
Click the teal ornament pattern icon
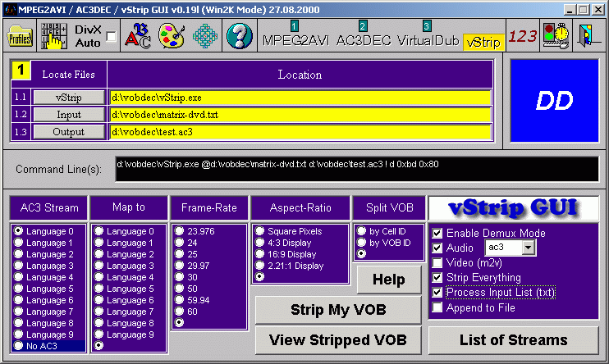click(205, 36)
